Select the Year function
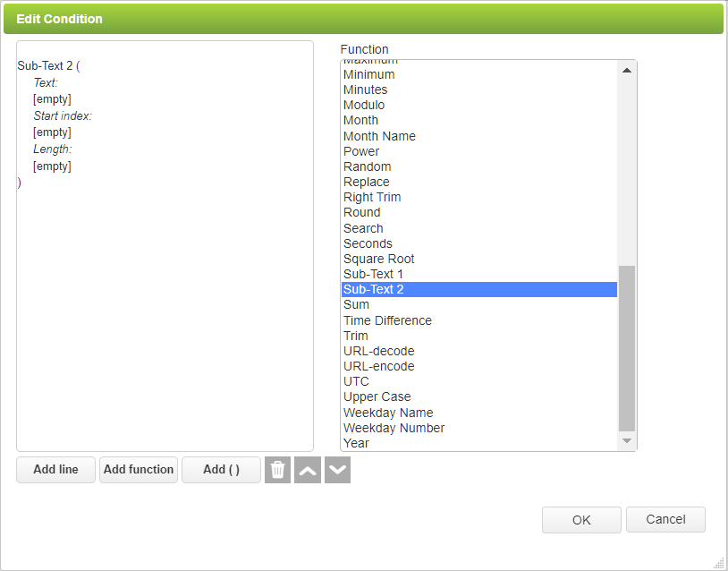 pyautogui.click(x=479, y=443)
